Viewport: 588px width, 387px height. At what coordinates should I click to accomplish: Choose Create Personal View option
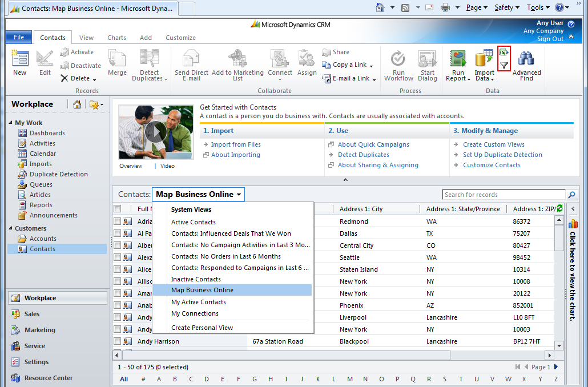point(202,328)
